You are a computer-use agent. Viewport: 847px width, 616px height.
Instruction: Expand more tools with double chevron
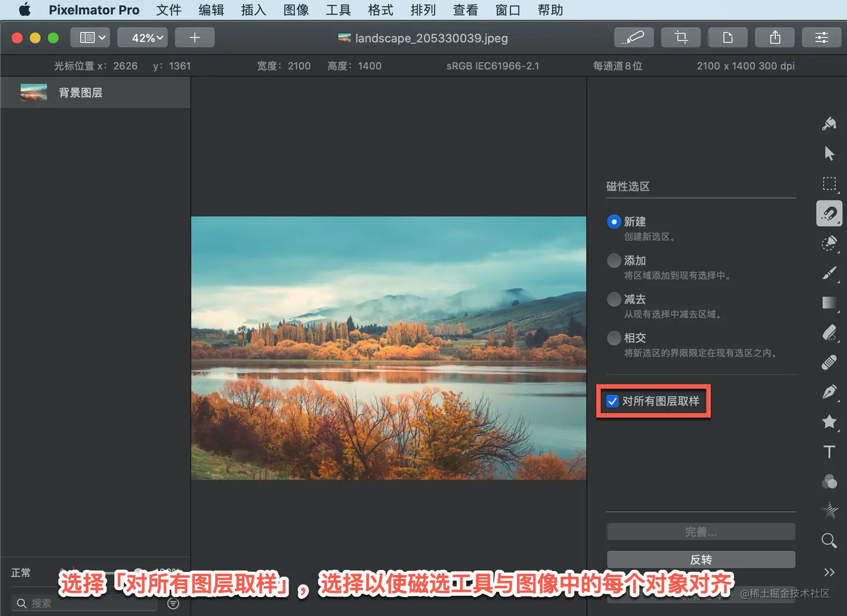click(829, 572)
